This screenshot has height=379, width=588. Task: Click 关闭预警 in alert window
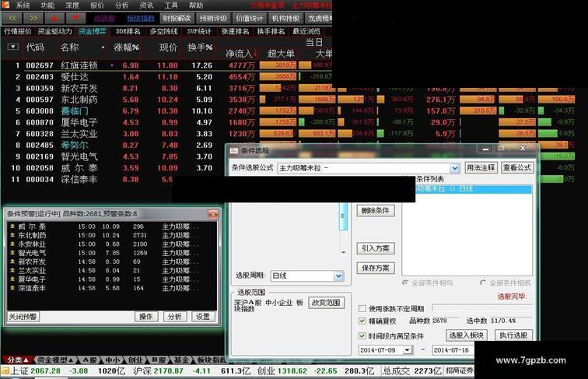click(23, 316)
